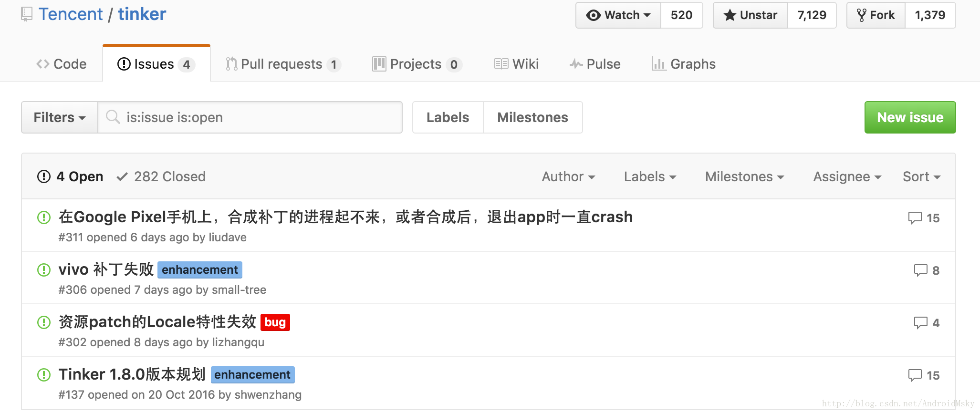Click the Pull requests count badge 1
This screenshot has height=413, width=980.
[334, 64]
